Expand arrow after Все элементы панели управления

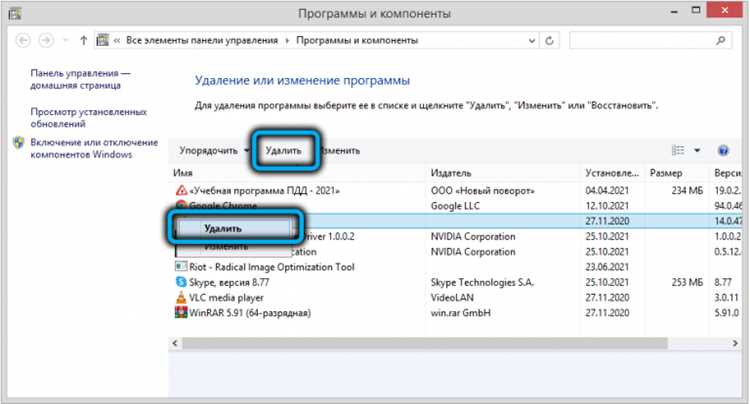click(x=287, y=41)
